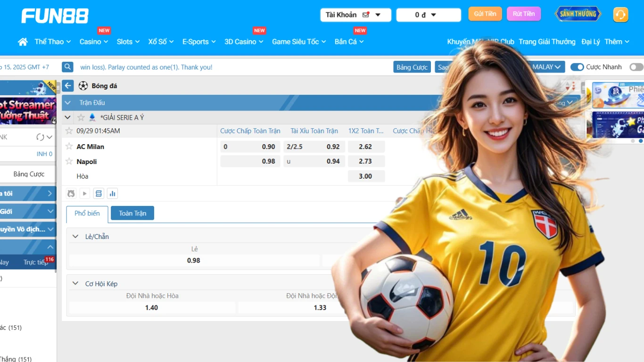Screen dimensions: 644x362
Task: Toggle the unlabeled switch at far right of toolbar
Action: point(636,67)
